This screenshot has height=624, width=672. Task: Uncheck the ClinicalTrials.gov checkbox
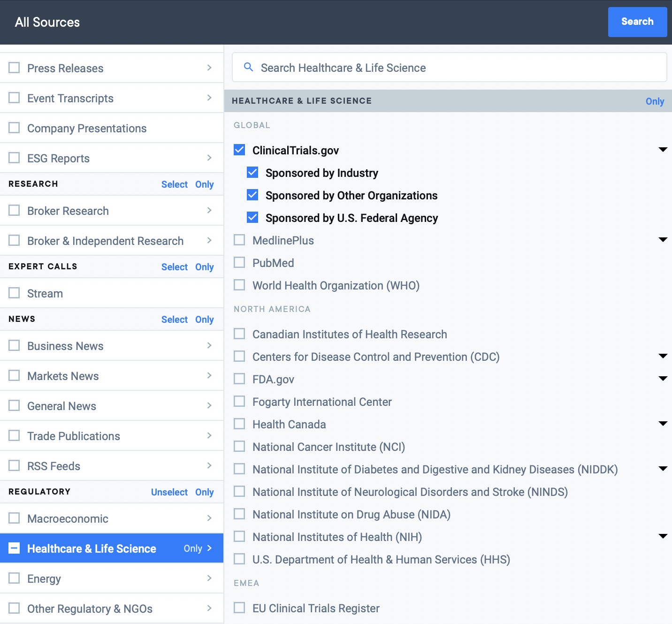coord(239,150)
